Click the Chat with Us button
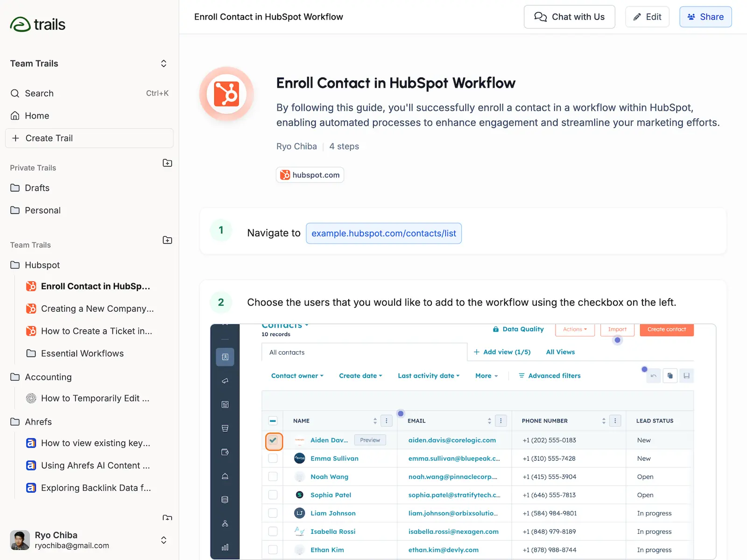The image size is (747, 560). [x=569, y=17]
